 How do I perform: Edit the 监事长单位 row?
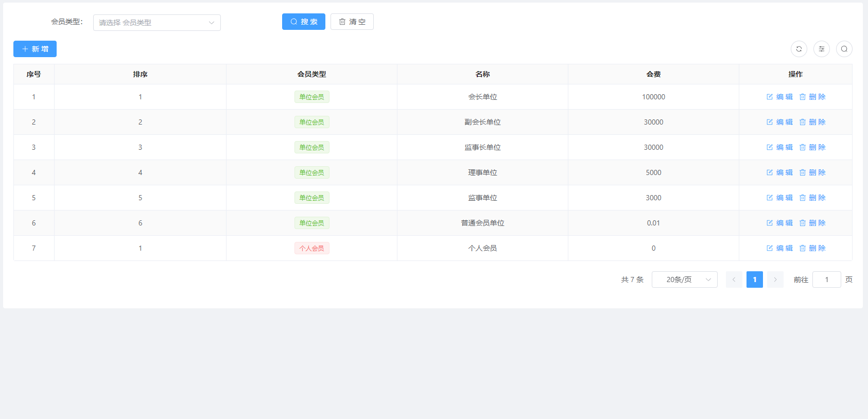tap(779, 147)
